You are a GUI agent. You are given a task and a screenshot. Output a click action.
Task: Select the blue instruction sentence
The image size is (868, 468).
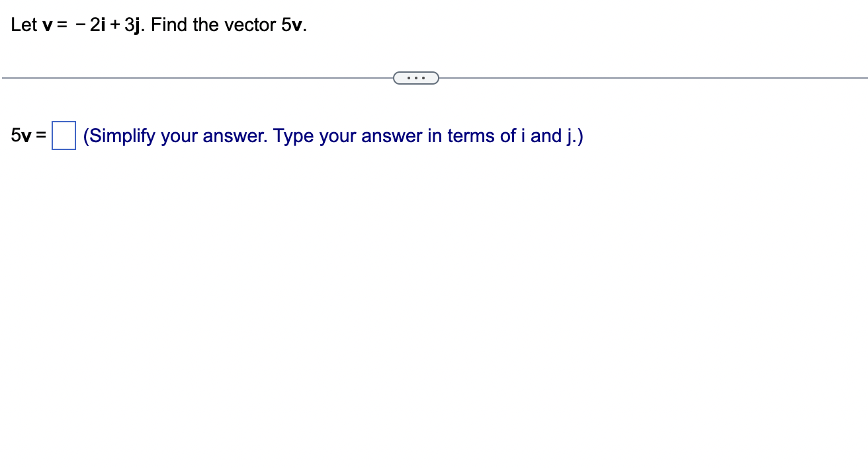[331, 136]
